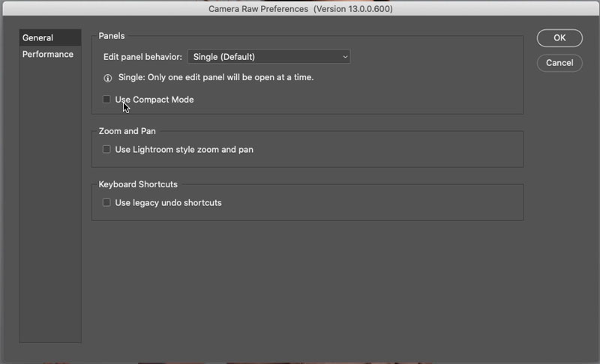Screen dimensions: 600x364
Task: Dismiss the dialog with the Cancel button
Action: point(559,63)
